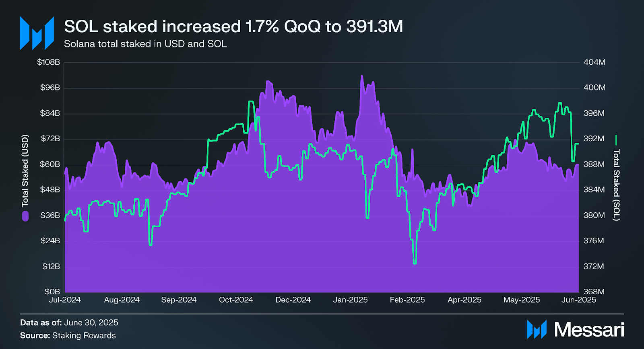Select the Oct-2024 x-axis label
644x349 pixels.
[x=236, y=300]
